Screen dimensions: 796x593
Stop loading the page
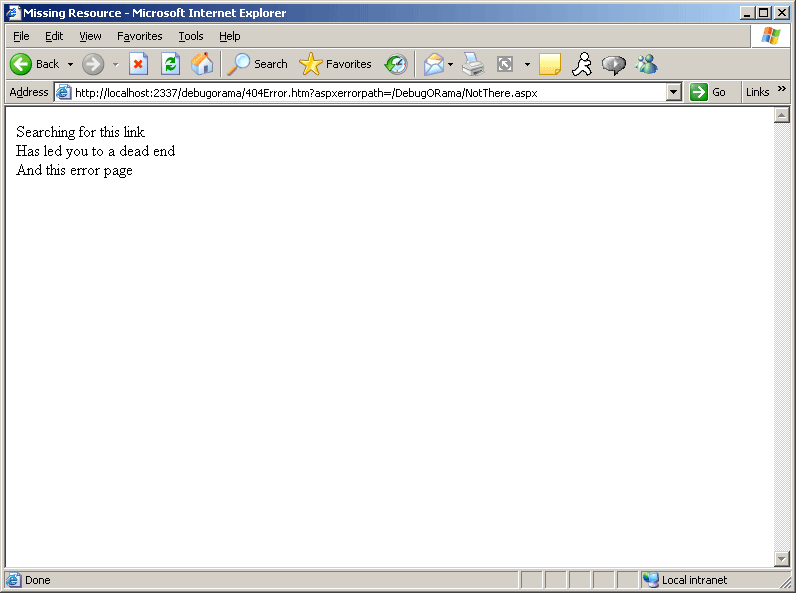(x=138, y=64)
